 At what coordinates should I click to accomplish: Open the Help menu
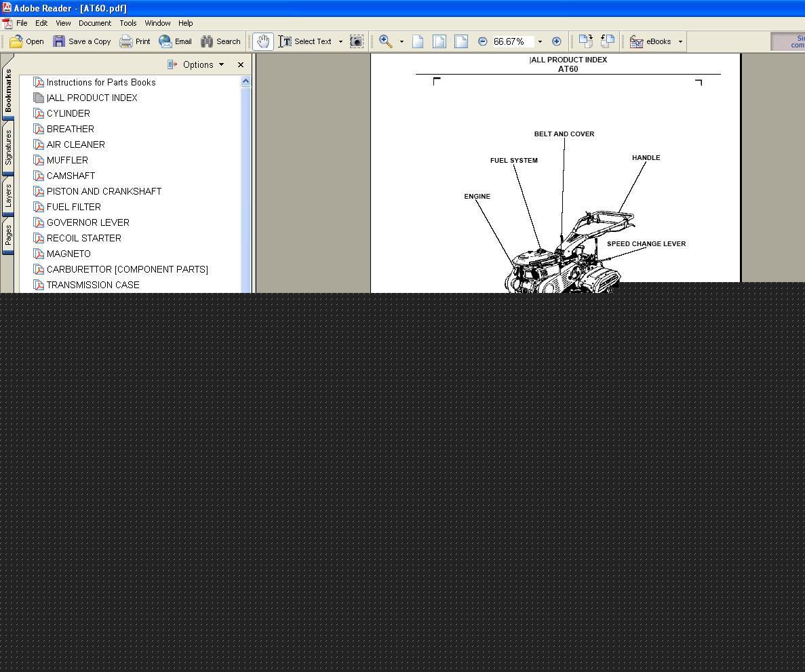pyautogui.click(x=185, y=23)
